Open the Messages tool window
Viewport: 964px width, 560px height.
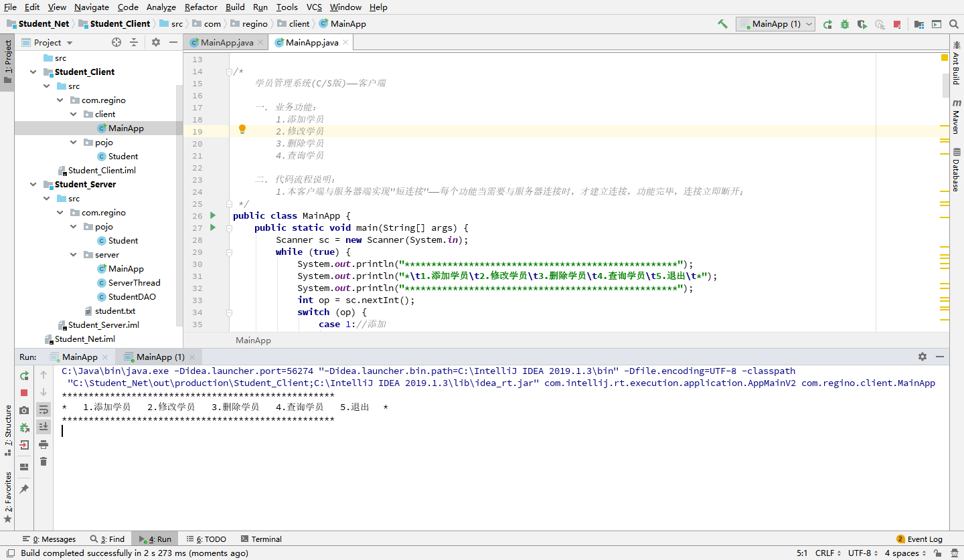(49, 539)
